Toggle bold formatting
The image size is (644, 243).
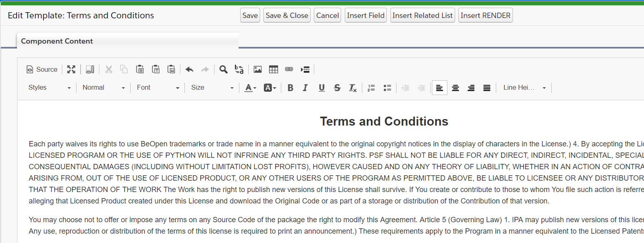click(x=290, y=88)
